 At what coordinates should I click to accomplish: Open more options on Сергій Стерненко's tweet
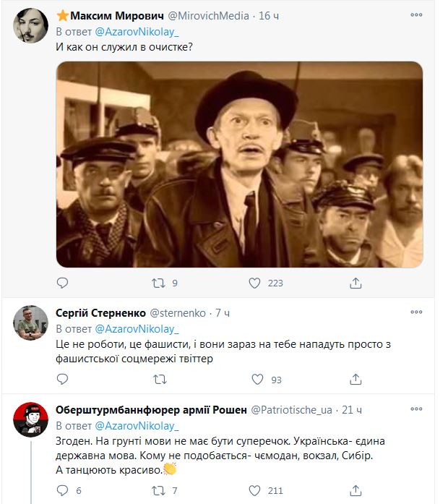point(416,312)
